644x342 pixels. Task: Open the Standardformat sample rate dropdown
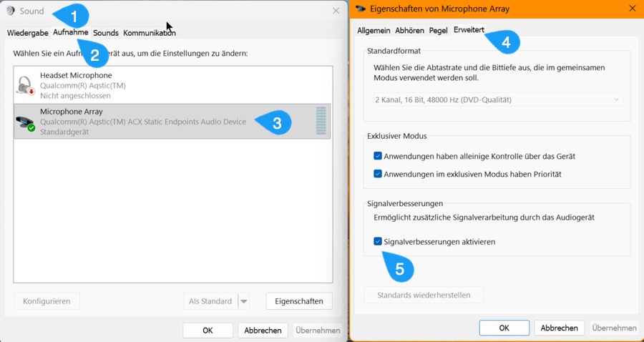[x=497, y=100]
